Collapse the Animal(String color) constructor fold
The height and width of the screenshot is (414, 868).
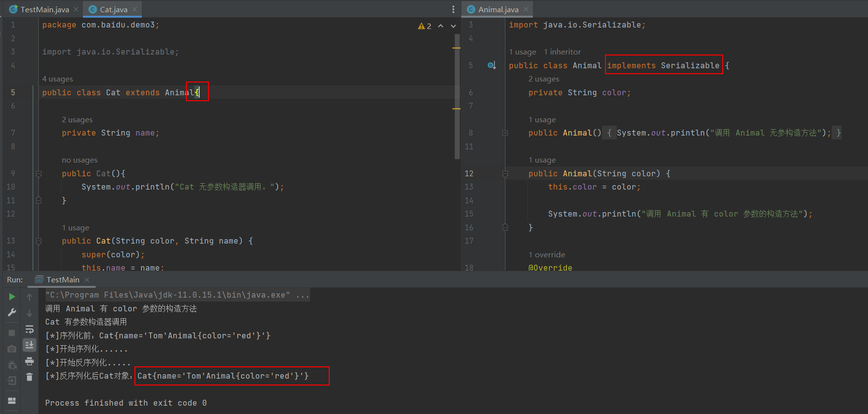(x=505, y=174)
